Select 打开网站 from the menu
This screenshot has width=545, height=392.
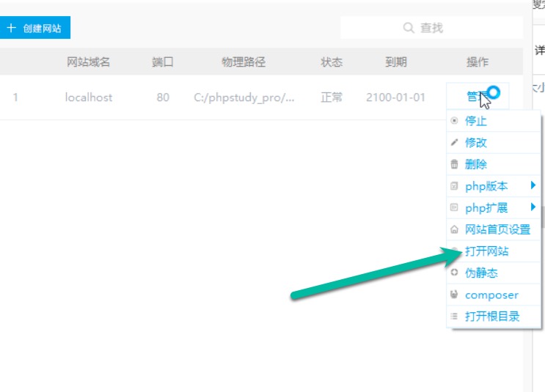(x=494, y=251)
